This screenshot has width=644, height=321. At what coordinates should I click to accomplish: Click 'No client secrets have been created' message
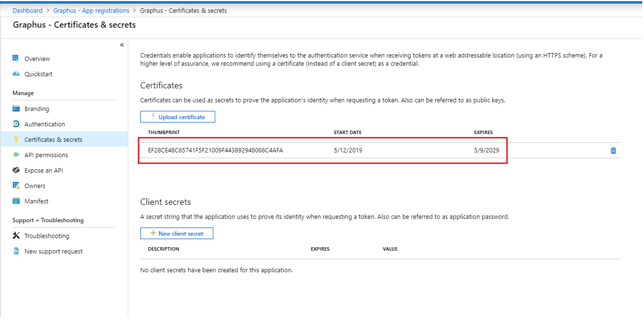(x=216, y=270)
